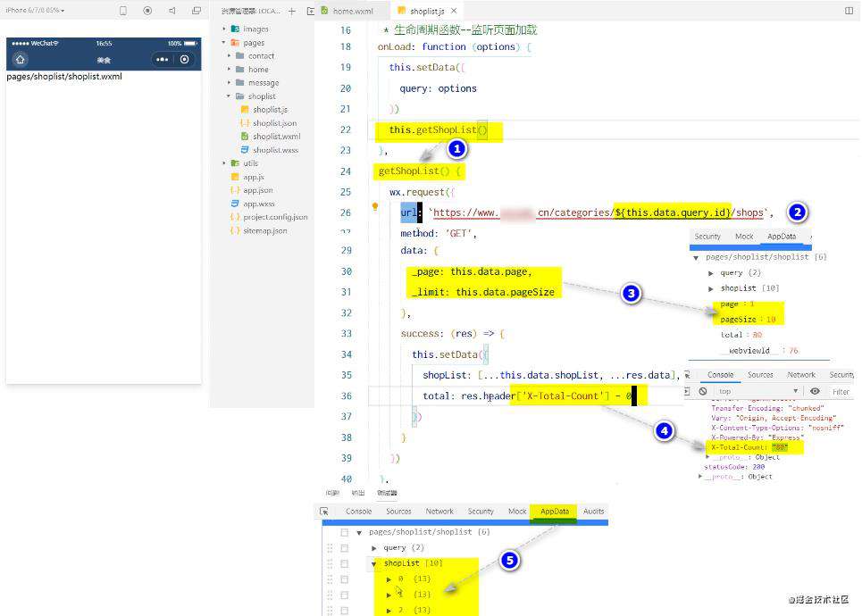Expand query in right inset AppData
The image size is (862, 616).
click(x=711, y=273)
